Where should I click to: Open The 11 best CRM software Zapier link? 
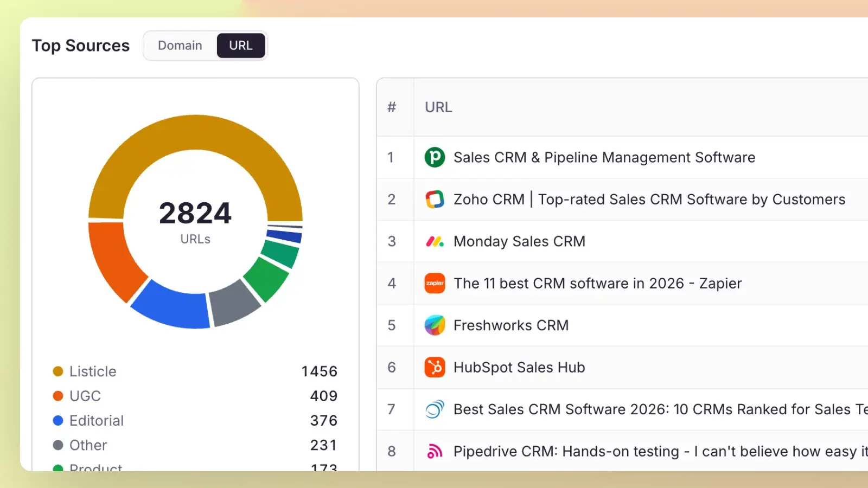[597, 283]
